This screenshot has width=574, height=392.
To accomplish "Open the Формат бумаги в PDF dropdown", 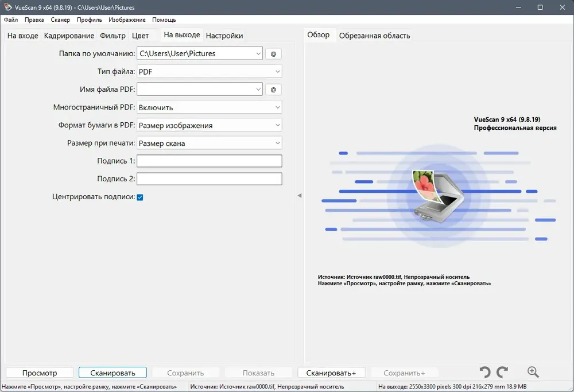I will [210, 125].
